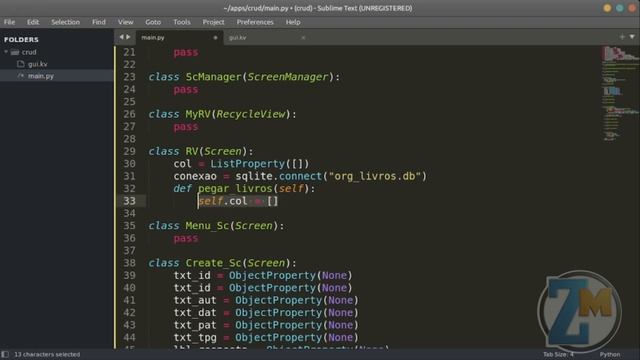Open the Goto menu
The height and width of the screenshot is (360, 640).
pyautogui.click(x=153, y=22)
